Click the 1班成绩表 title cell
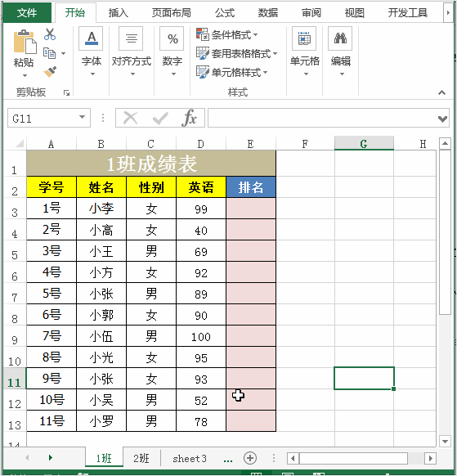 pyautogui.click(x=151, y=164)
